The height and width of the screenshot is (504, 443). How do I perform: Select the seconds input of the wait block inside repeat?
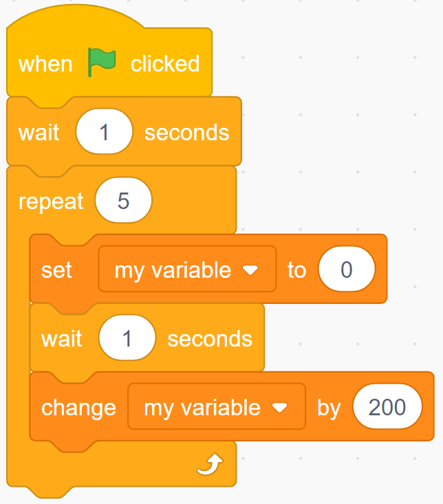tap(127, 338)
